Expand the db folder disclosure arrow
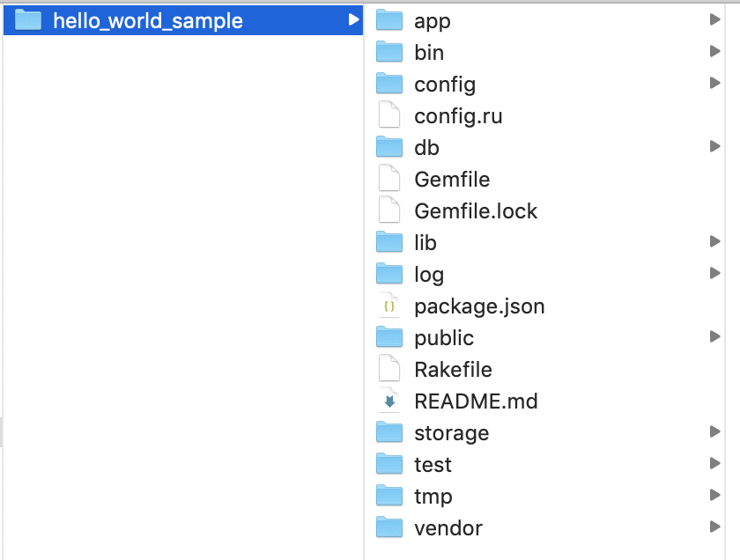 click(714, 147)
